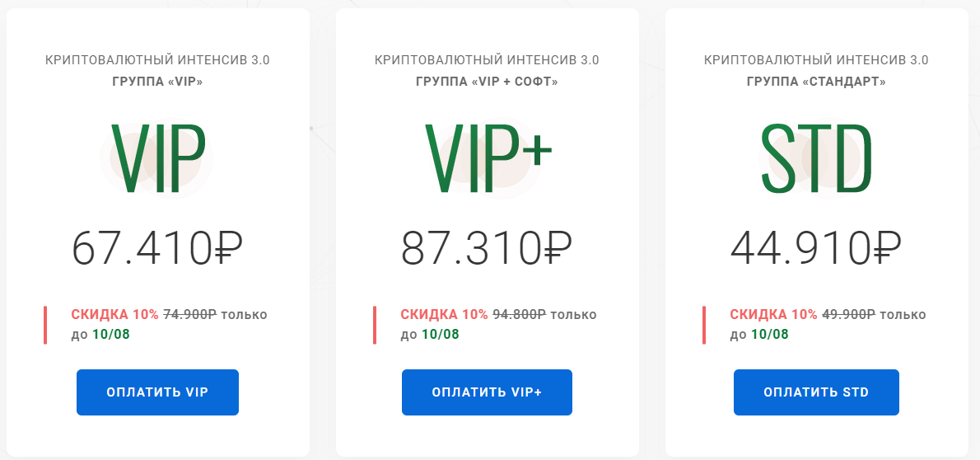Click the СКИДКА 10% label in the STD card

tap(774, 315)
